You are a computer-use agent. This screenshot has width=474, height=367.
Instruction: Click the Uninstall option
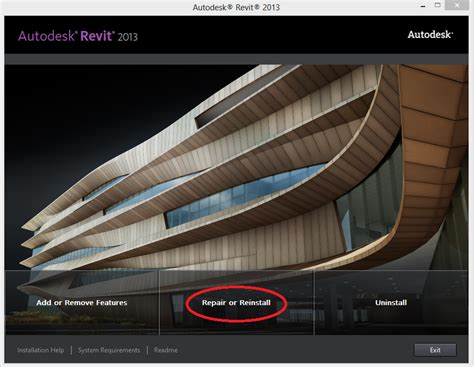click(391, 303)
